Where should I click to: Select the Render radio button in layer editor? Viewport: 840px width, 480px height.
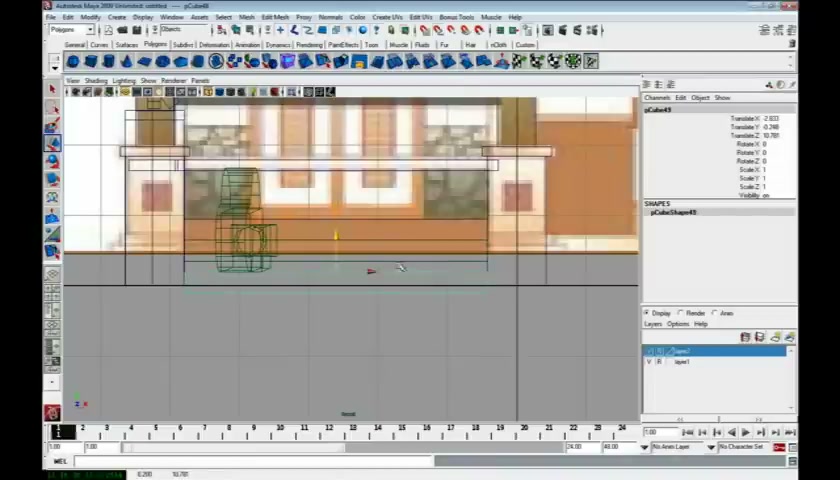(681, 313)
